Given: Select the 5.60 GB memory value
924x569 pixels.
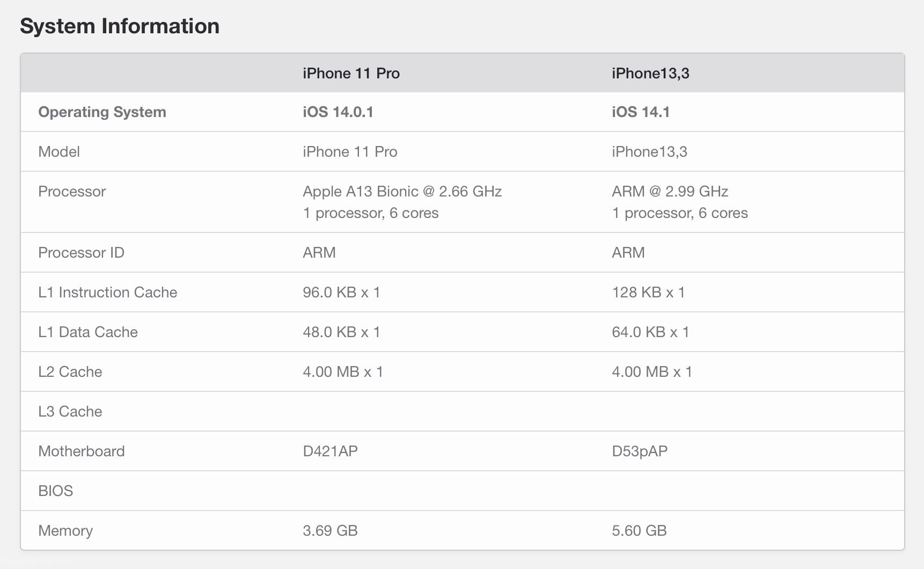Looking at the screenshot, I should [x=639, y=531].
